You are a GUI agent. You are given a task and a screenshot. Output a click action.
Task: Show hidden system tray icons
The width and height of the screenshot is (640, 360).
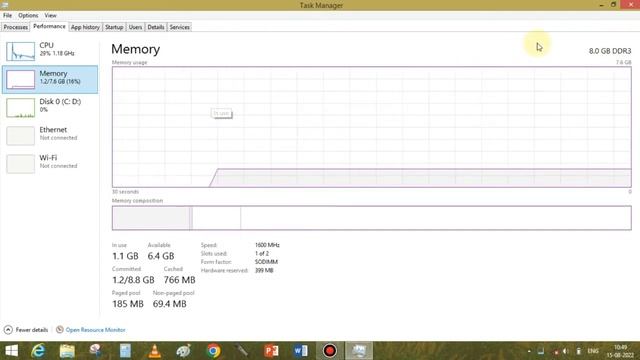coord(529,351)
